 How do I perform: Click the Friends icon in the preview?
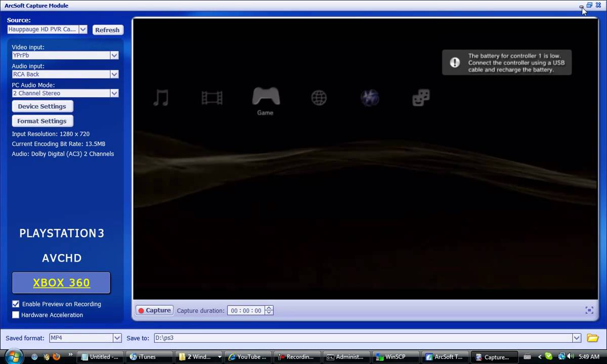[x=421, y=98]
